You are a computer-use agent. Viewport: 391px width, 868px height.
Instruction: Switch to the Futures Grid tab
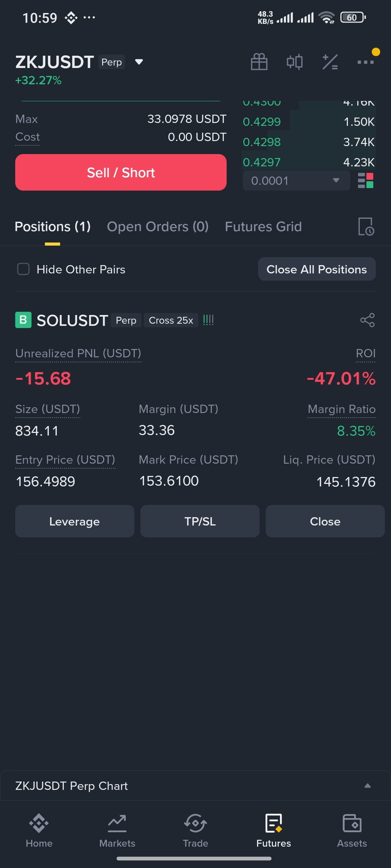(x=263, y=227)
